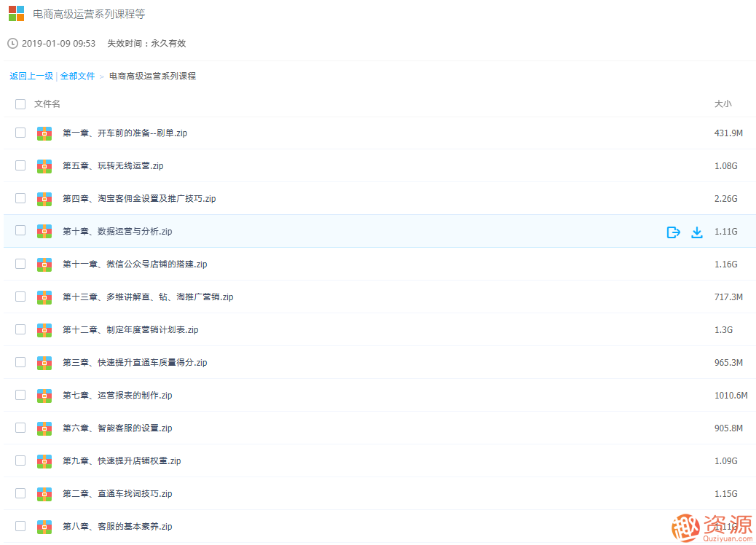Open file 第九章、快速提升店铺权重.zip
Image resolution: width=756 pixels, height=545 pixels.
pyautogui.click(x=122, y=461)
